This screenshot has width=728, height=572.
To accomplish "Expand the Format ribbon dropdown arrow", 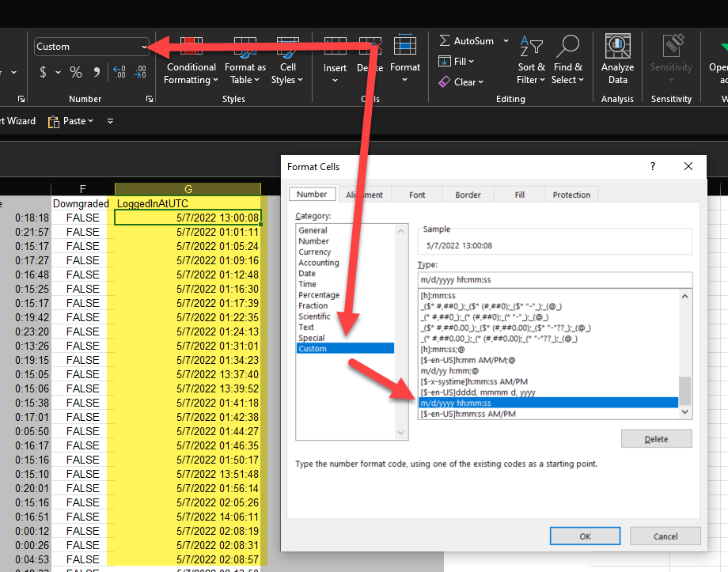I will pyautogui.click(x=405, y=80).
